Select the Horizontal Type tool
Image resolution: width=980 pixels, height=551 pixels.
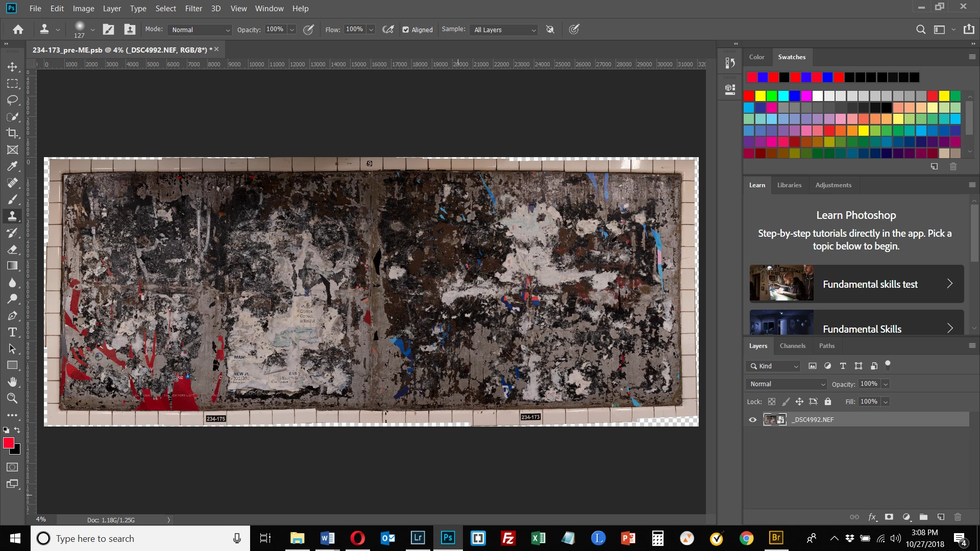click(12, 333)
